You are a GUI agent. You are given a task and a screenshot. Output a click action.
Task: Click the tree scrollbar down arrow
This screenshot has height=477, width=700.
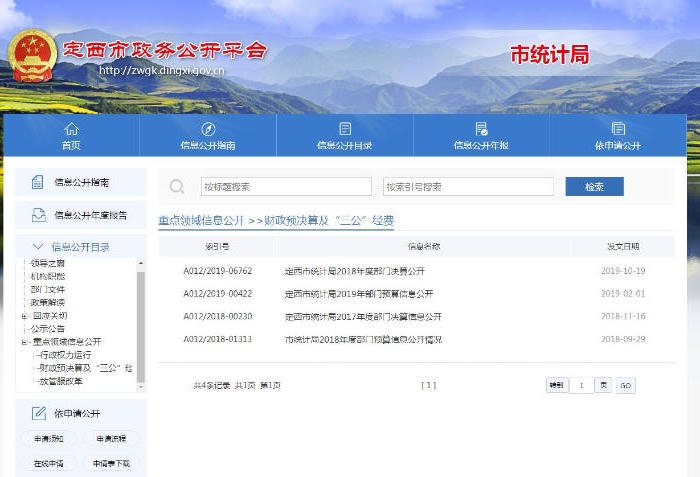tap(141, 387)
